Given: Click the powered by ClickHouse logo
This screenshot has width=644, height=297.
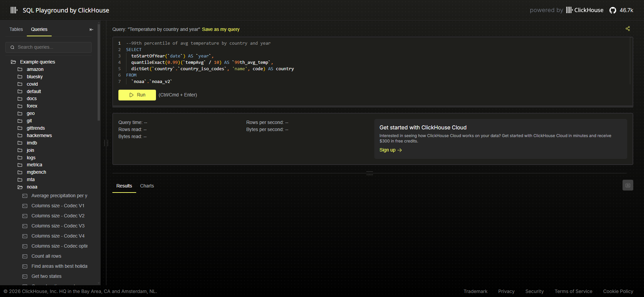Looking at the screenshot, I should point(585,10).
